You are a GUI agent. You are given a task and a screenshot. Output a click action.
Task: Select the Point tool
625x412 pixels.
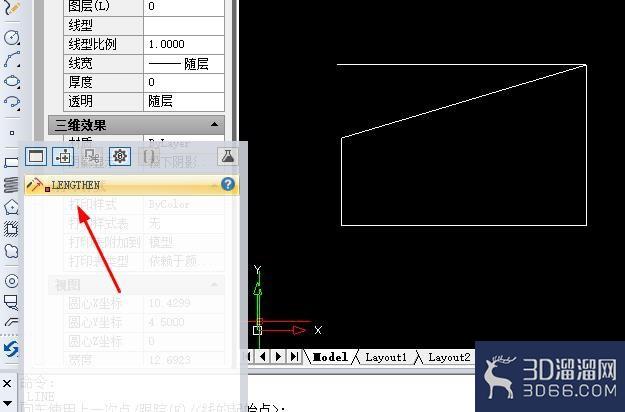12,133
